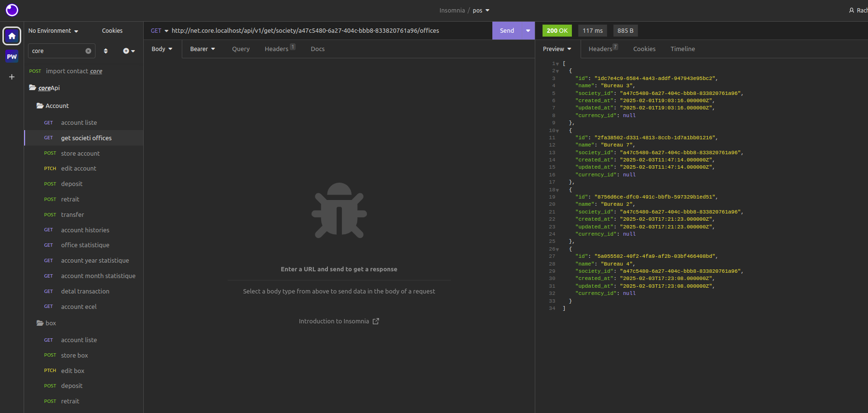Click the Send button

pos(507,31)
